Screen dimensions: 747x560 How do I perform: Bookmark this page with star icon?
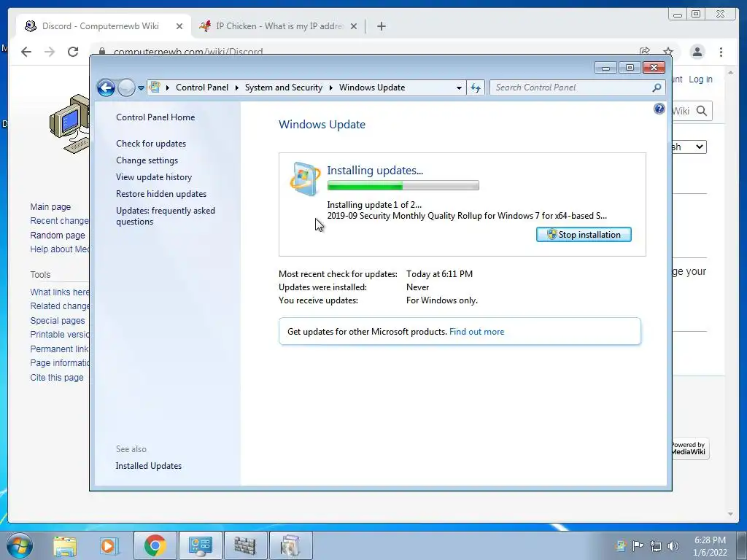(x=668, y=51)
